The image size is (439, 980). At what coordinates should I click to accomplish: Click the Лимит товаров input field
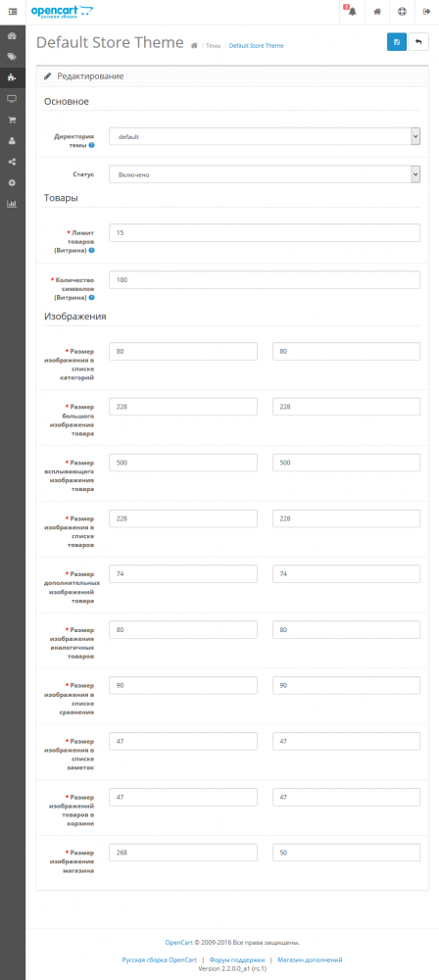coord(265,232)
